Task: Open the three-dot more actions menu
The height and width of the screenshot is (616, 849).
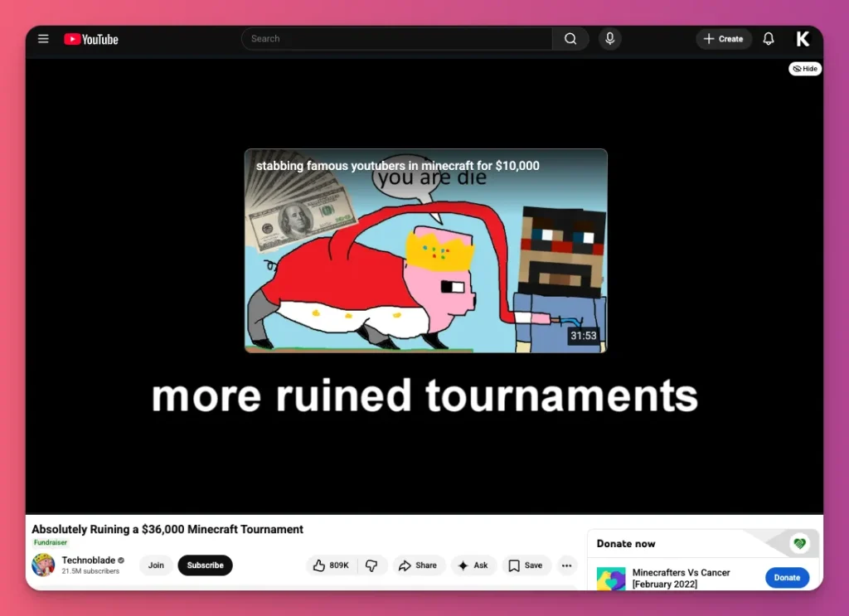Action: [567, 565]
